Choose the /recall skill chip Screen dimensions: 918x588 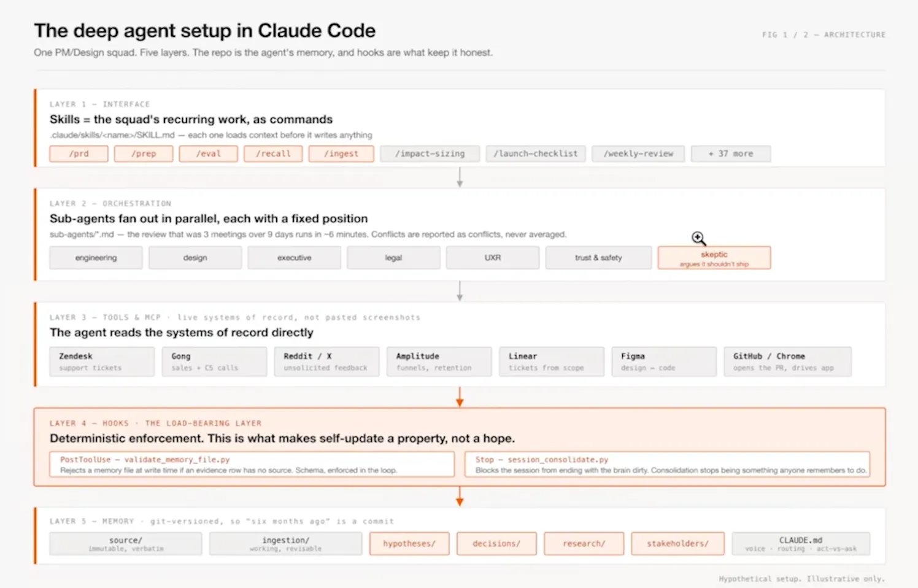click(273, 153)
